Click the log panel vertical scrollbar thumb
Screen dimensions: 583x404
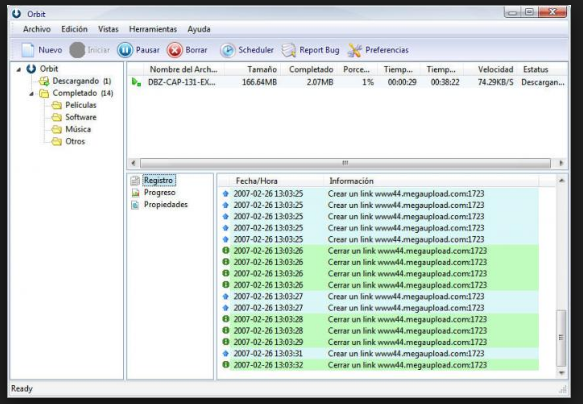point(561,338)
